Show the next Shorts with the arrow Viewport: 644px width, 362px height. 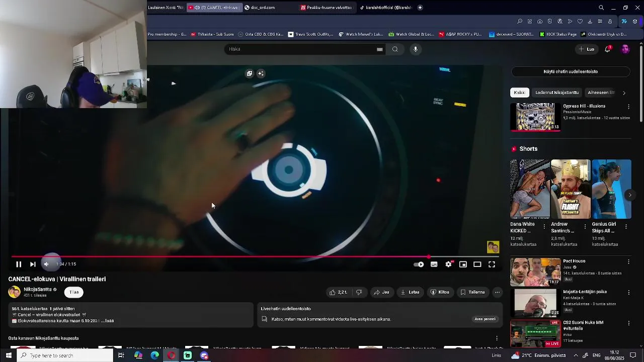point(630,195)
